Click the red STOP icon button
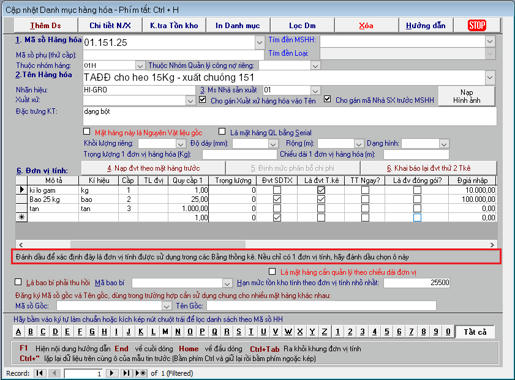Viewport: 515px width, 380px height. pos(477,25)
